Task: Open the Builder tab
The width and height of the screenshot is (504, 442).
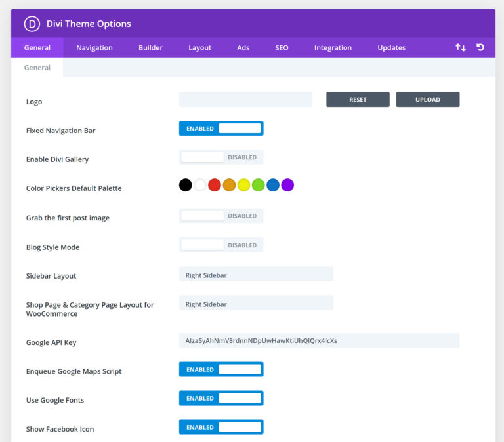Action: click(150, 47)
